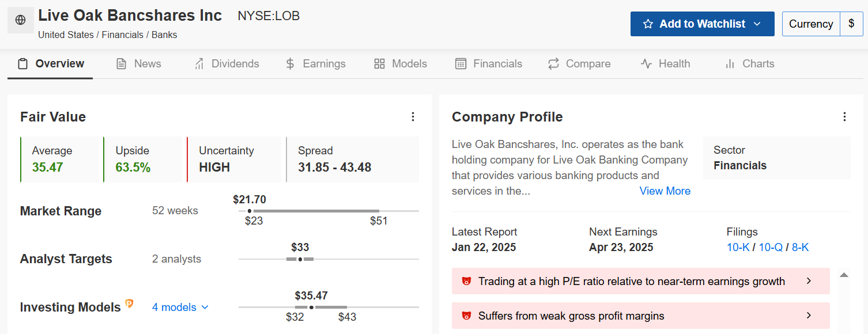Click the document icon on News tab
868x334 pixels.
[x=121, y=64]
